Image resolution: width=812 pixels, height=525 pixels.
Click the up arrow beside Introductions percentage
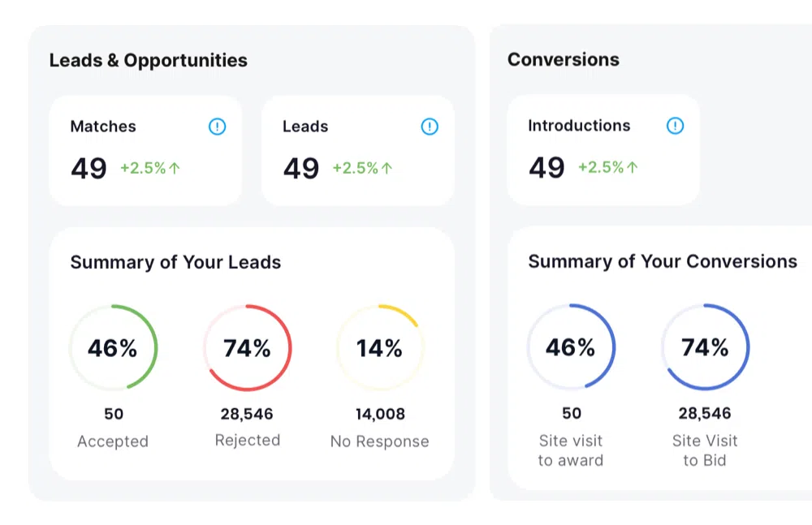tap(633, 167)
